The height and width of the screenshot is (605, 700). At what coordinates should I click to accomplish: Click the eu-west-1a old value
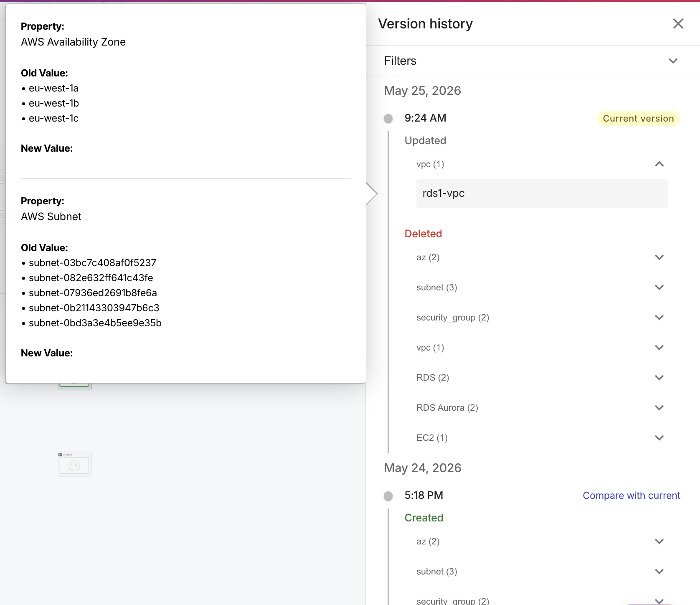pyautogui.click(x=53, y=89)
